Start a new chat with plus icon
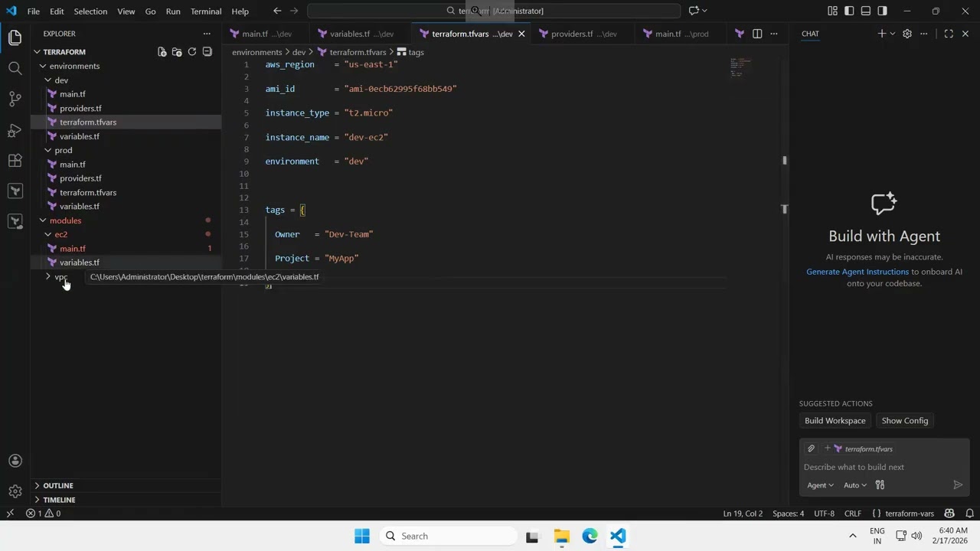Image resolution: width=980 pixels, height=551 pixels. coord(882,34)
